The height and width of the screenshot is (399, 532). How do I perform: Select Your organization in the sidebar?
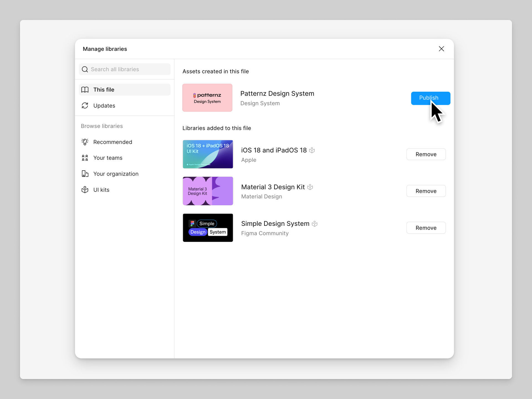tap(116, 174)
